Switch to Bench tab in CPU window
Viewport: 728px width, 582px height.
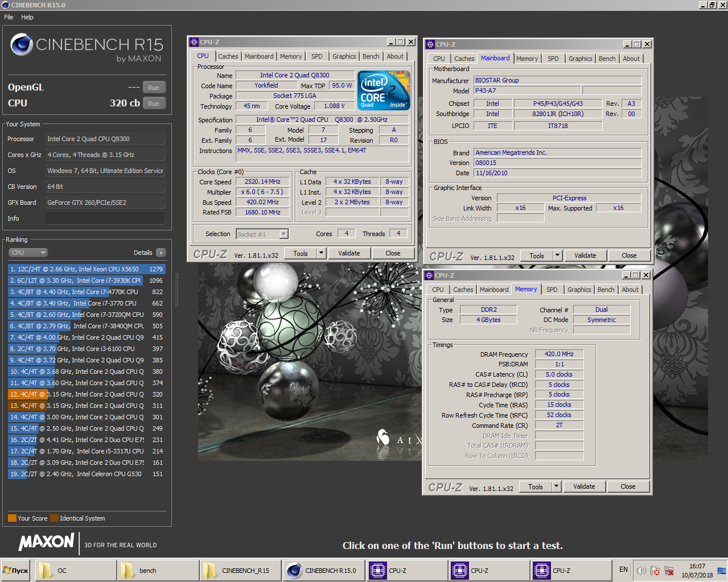coord(371,56)
